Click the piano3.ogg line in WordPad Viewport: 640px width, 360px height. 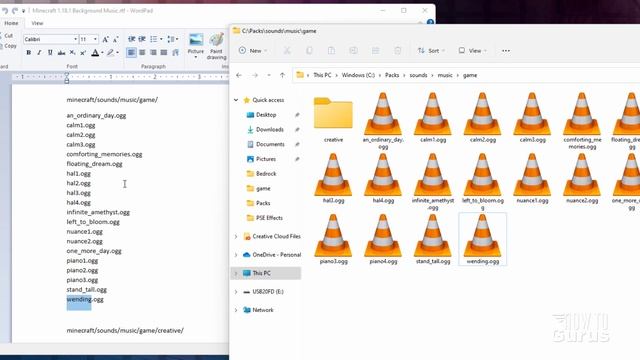point(82,280)
